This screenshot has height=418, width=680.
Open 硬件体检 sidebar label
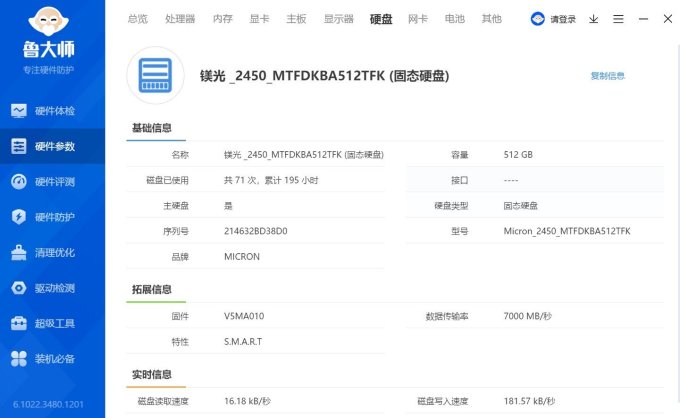pos(55,111)
